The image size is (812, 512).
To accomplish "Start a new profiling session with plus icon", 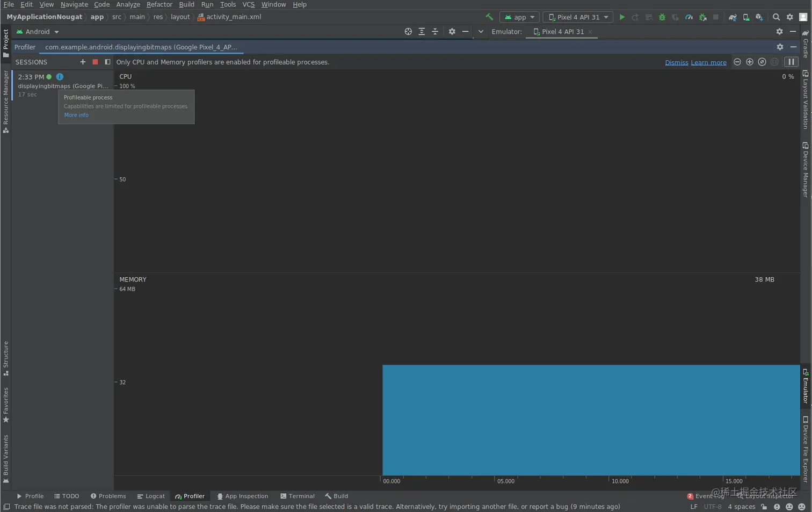I will point(83,62).
